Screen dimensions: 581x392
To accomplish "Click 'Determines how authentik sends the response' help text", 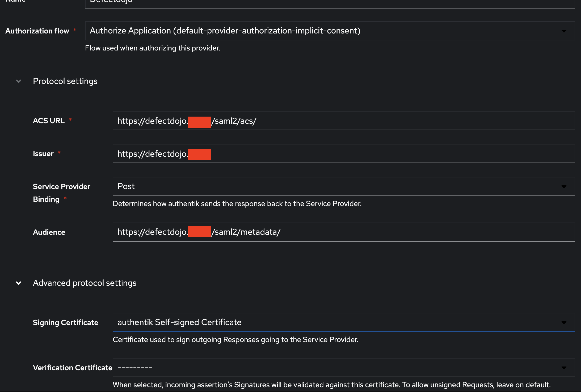I will click(237, 204).
